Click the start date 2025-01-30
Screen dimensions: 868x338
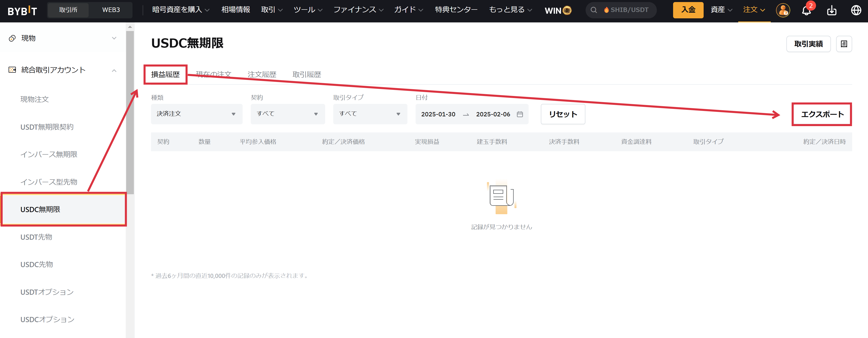click(x=438, y=114)
